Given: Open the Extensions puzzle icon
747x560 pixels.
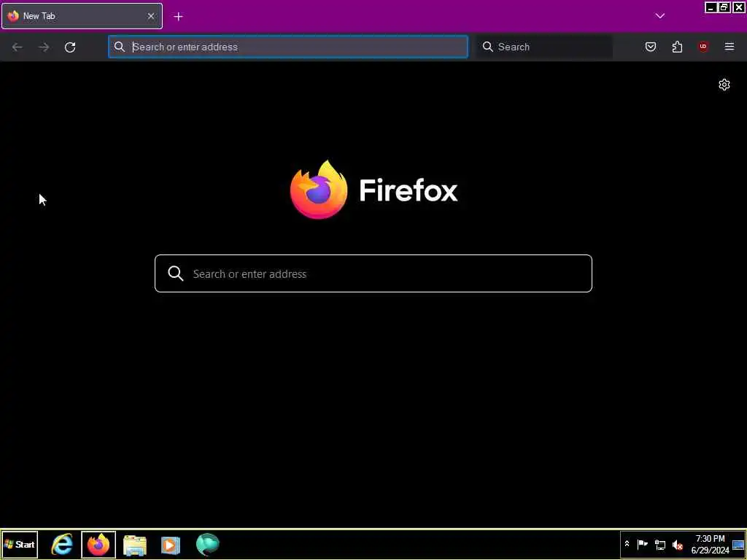Looking at the screenshot, I should tap(677, 47).
